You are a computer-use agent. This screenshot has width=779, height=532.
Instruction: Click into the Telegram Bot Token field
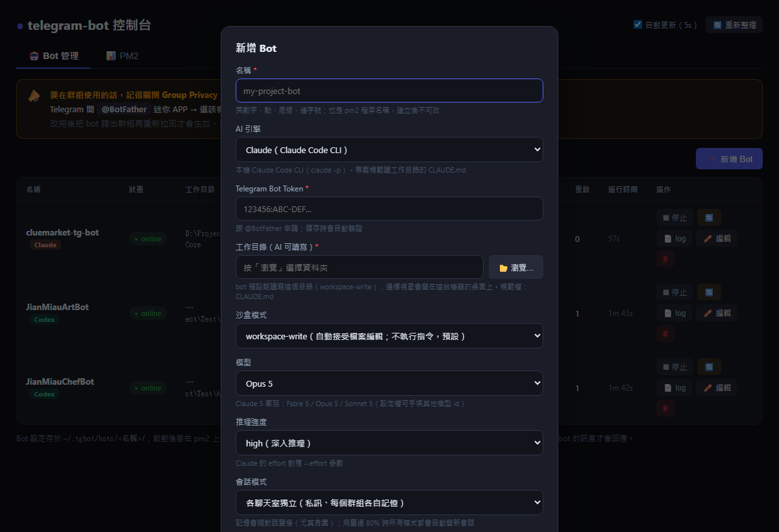pos(389,209)
